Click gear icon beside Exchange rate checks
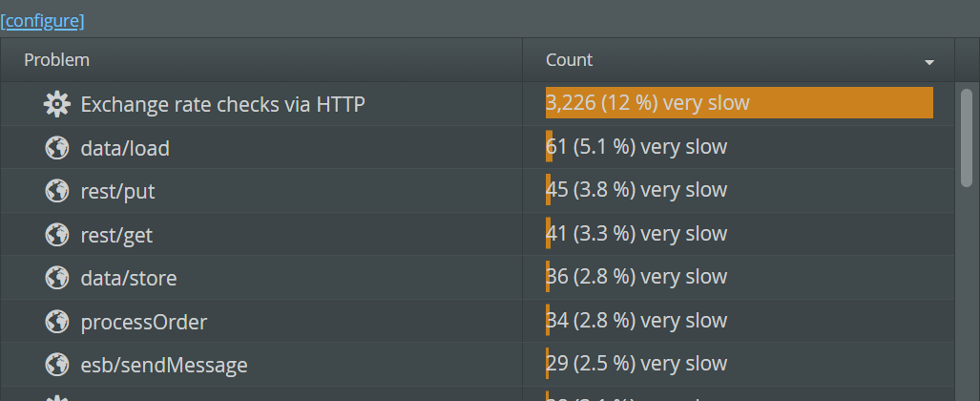The width and height of the screenshot is (980, 401). (x=57, y=104)
